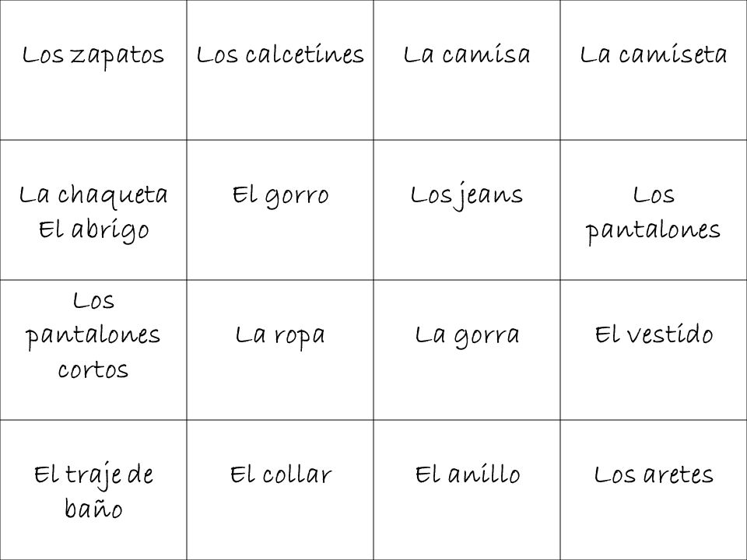Screen dimensions: 747x560
Task: Select the 'Los pantalones' card in second row
Action: (654, 210)
